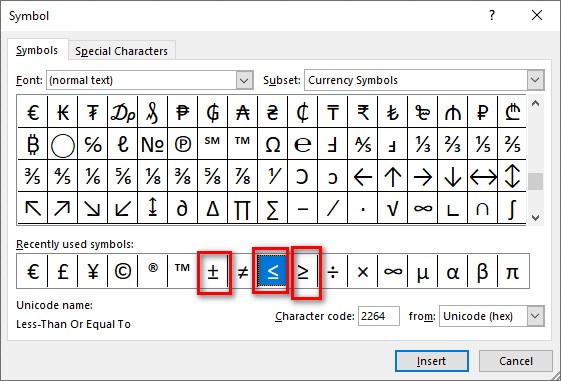Select the upwards arrow ↑ symbol
This screenshot has height=381, width=561.
pos(392,176)
